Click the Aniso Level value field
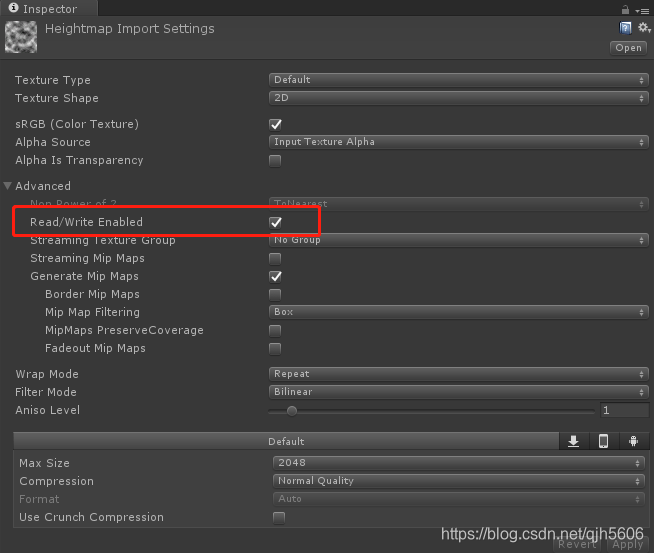This screenshot has width=654, height=553. tap(624, 410)
